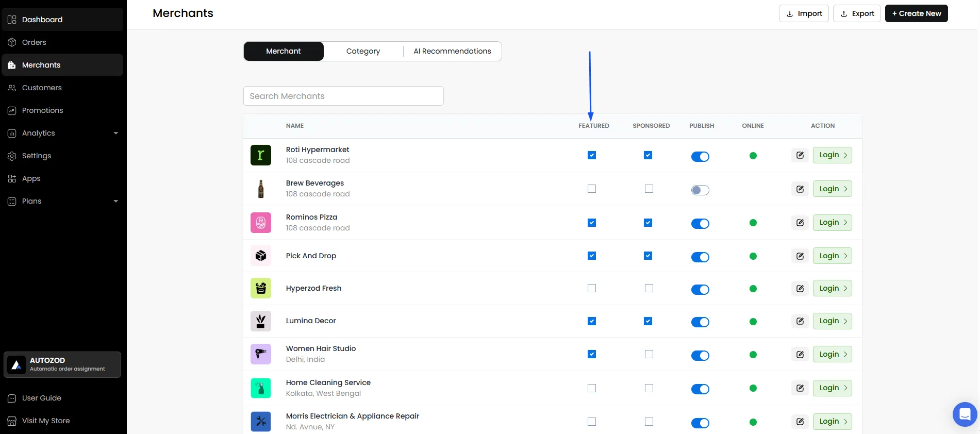Click the Export button
The height and width of the screenshot is (434, 980).
click(857, 13)
